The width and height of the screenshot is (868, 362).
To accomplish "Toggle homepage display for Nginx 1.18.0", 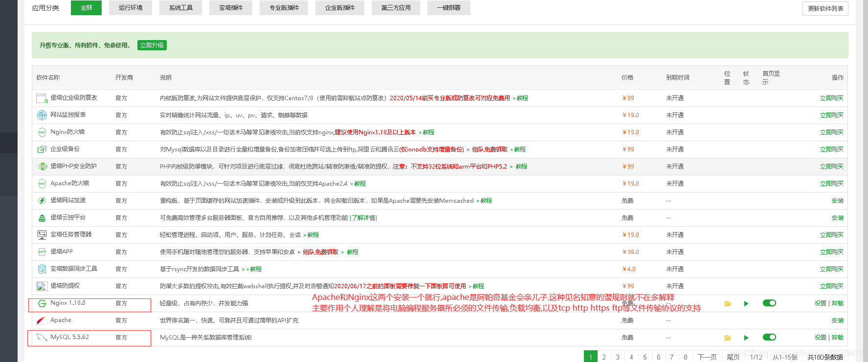I will pos(769,303).
